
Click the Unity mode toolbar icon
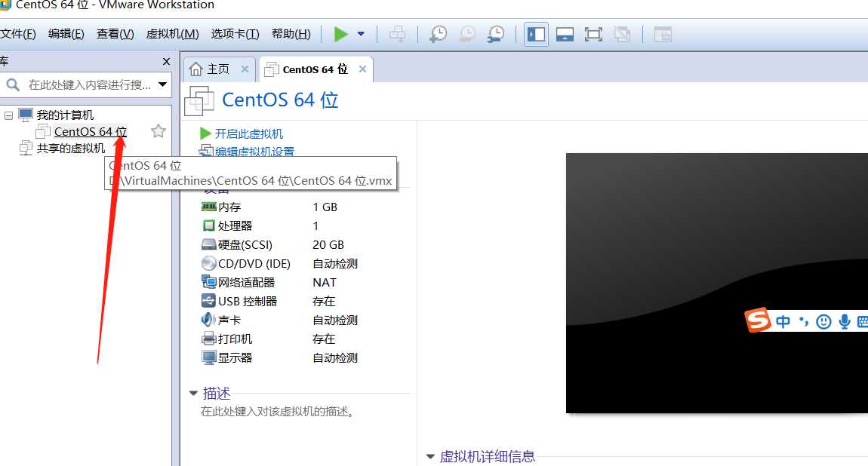(x=622, y=34)
